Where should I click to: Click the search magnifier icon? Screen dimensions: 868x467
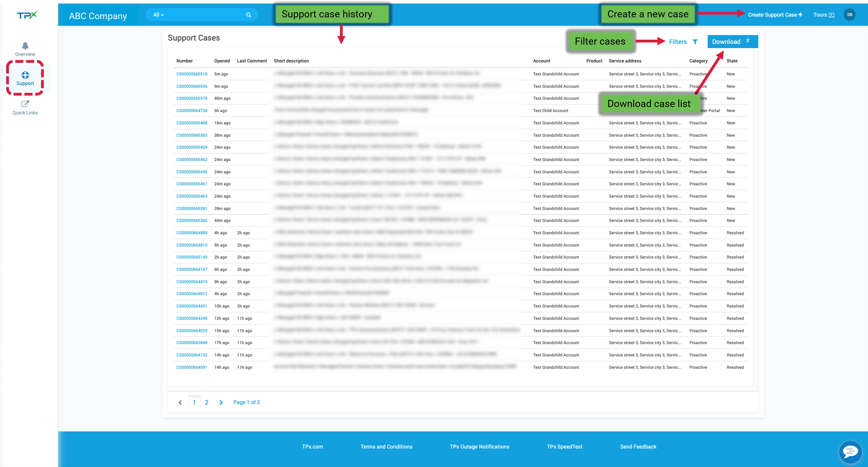click(x=249, y=15)
